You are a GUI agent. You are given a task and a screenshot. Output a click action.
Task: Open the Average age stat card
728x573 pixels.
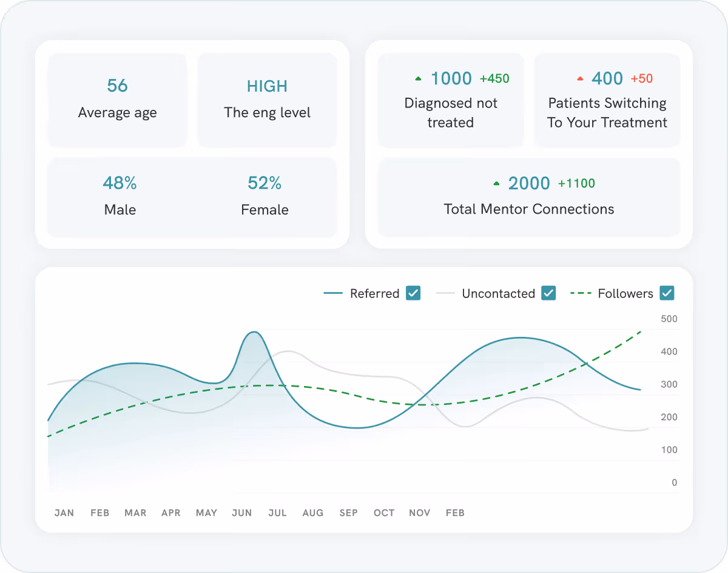point(117,100)
